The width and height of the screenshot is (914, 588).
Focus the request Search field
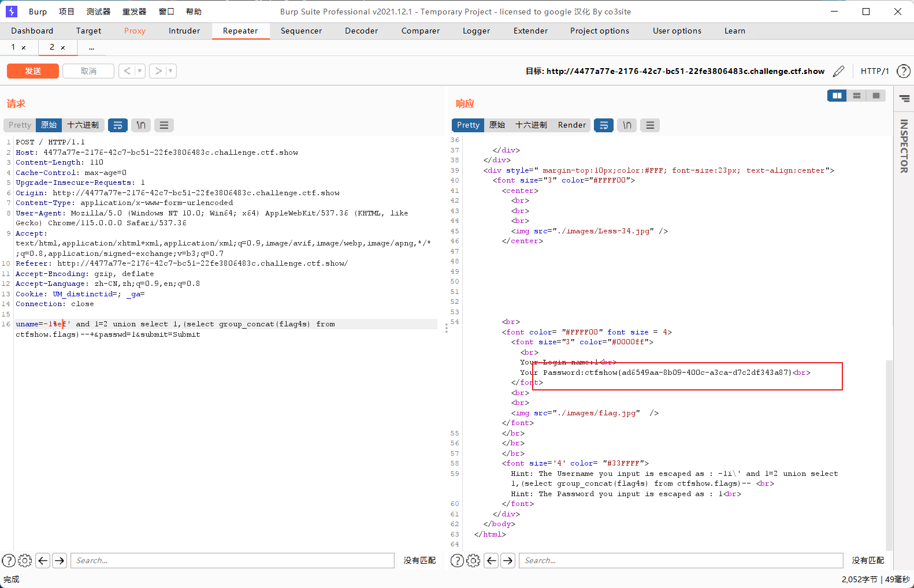coord(232,560)
